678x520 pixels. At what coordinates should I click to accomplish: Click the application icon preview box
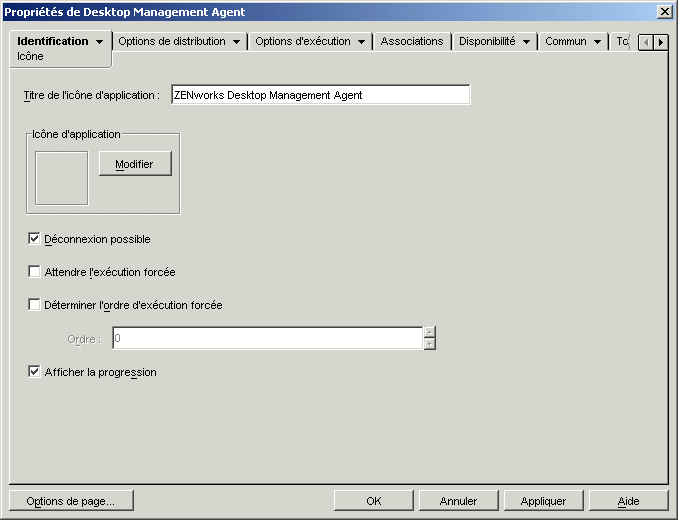(61, 178)
